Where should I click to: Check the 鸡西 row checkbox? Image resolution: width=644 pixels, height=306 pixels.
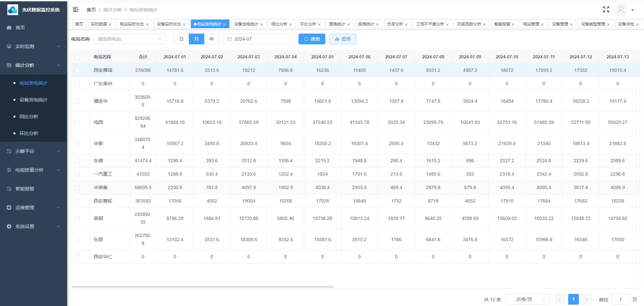tap(77, 122)
